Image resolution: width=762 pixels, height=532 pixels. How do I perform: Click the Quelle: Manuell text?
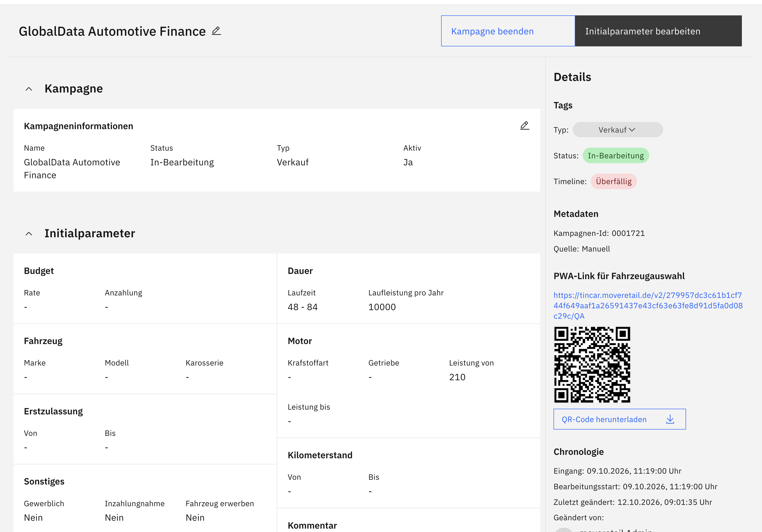(x=582, y=249)
